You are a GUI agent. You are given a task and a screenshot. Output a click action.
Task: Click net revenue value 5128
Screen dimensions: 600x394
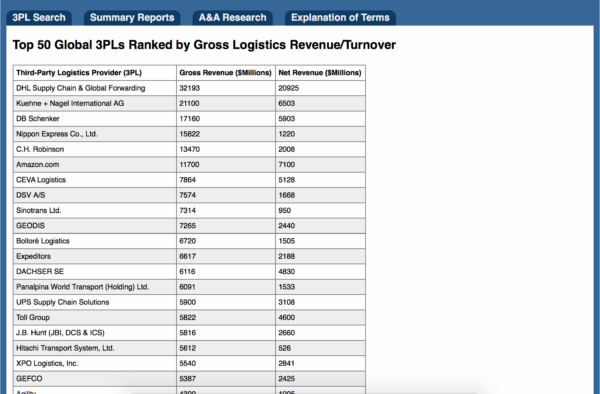click(287, 180)
